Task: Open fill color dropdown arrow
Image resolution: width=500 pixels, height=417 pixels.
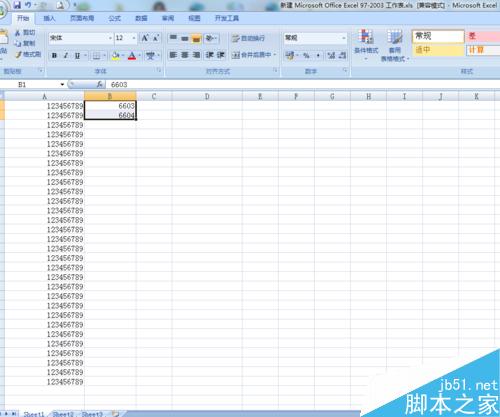Action: pyautogui.click(x=123, y=56)
